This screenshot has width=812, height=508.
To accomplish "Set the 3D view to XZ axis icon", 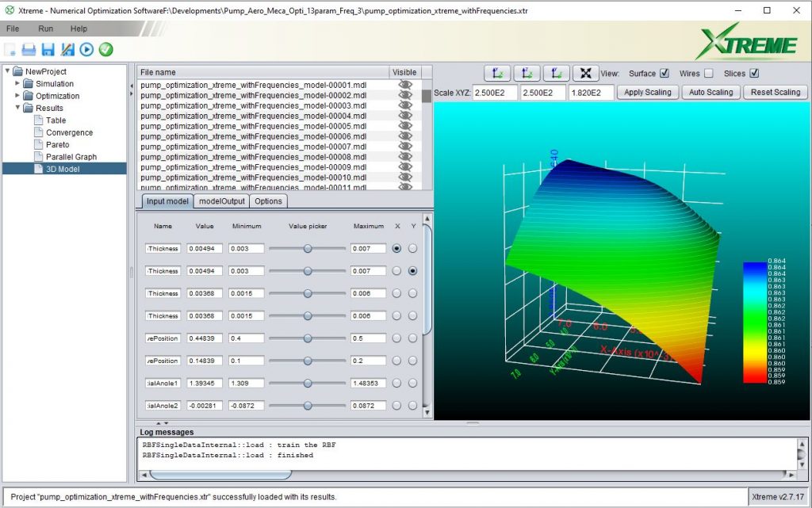I will tap(527, 74).
